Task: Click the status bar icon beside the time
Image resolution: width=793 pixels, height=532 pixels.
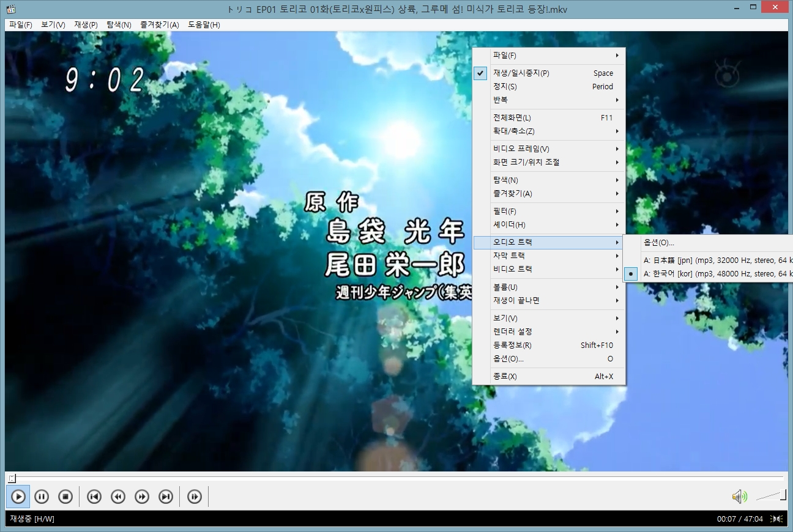Action: 776,519
